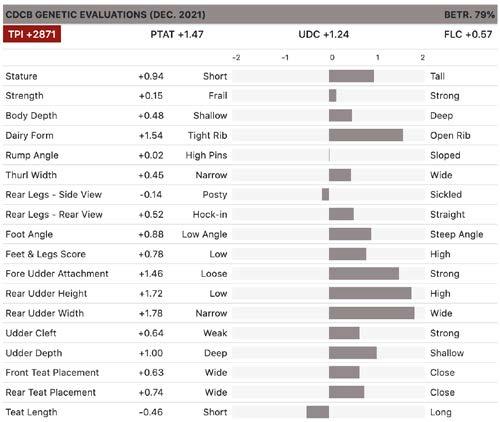Select the Rear Udder Width bar

tap(372, 313)
